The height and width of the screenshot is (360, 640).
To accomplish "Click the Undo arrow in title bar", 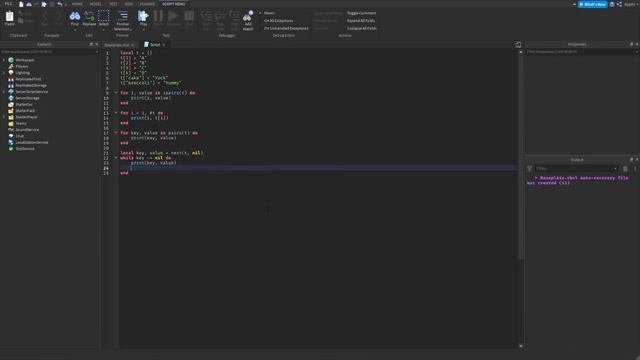I will (x=60, y=4).
